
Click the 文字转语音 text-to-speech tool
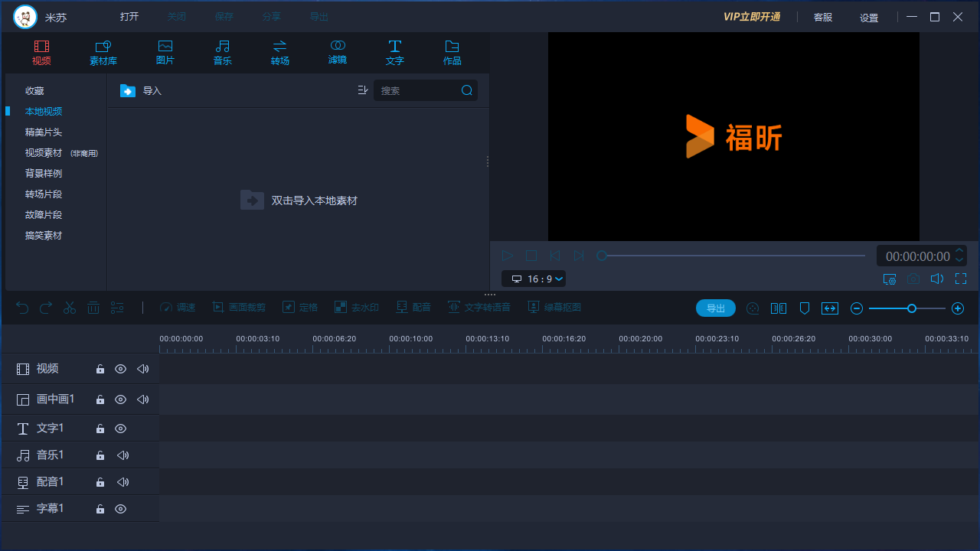(x=479, y=307)
